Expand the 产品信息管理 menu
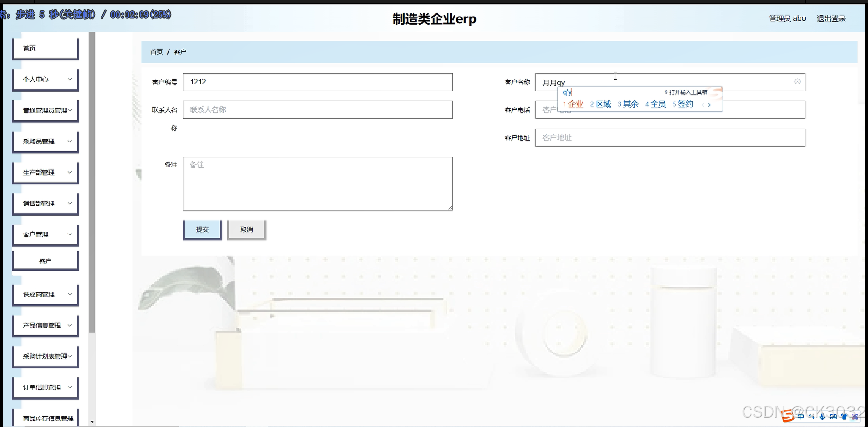Screen dimensions: 868x427 [x=45, y=325]
